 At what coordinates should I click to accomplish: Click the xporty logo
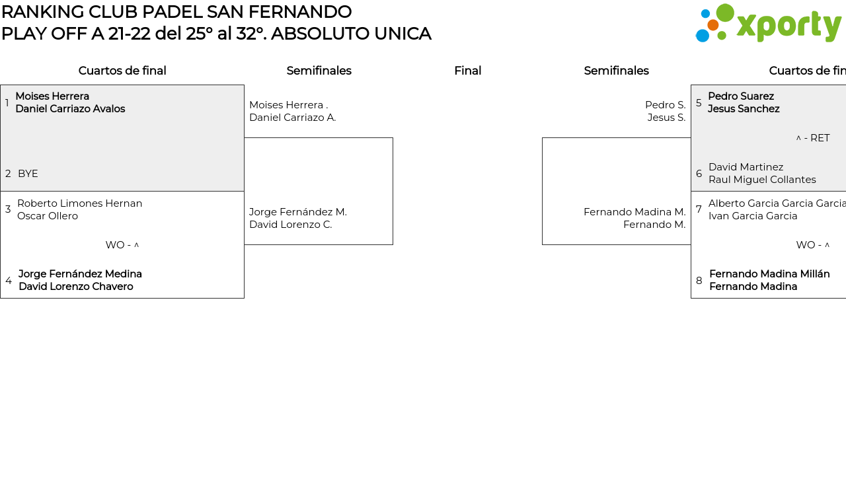pyautogui.click(x=768, y=24)
